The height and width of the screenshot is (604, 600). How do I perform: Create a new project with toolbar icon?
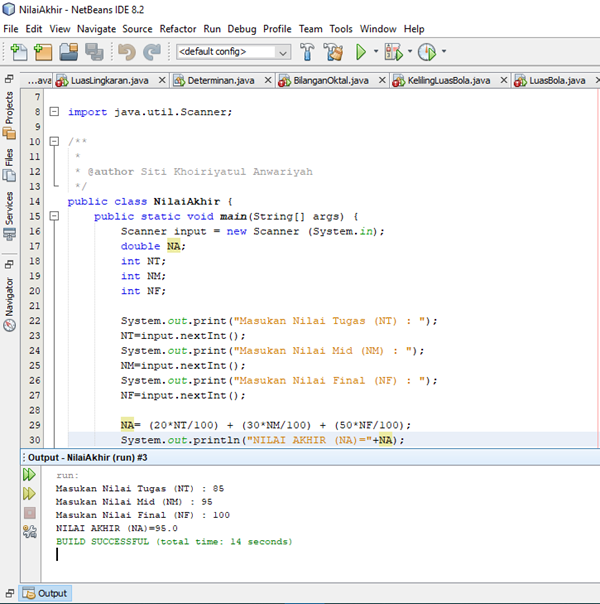click(x=42, y=52)
